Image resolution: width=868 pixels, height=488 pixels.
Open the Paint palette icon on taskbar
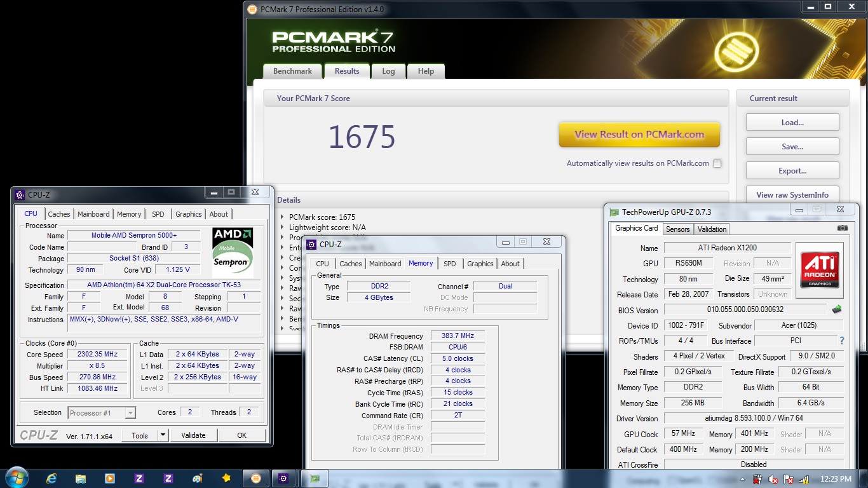[x=197, y=478]
